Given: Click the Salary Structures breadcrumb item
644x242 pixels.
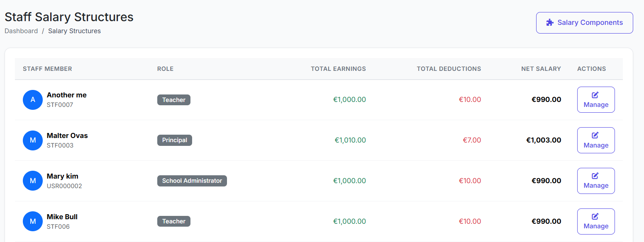Looking at the screenshot, I should (74, 31).
